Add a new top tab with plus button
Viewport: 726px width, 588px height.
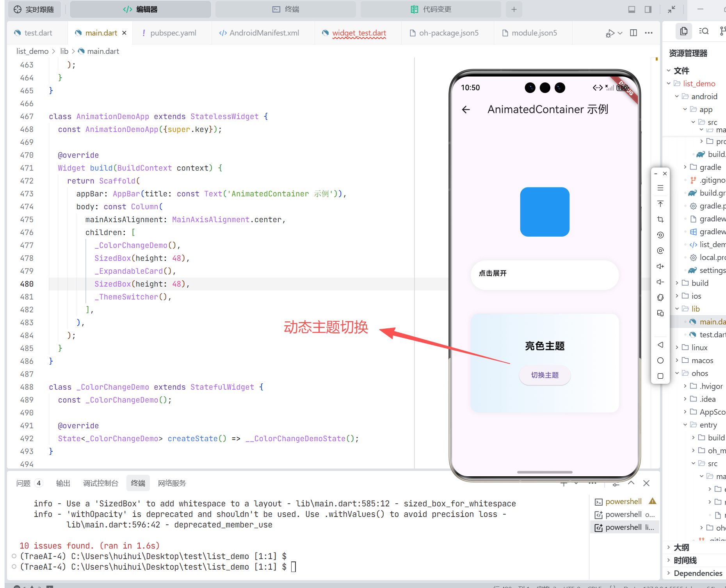point(514,9)
